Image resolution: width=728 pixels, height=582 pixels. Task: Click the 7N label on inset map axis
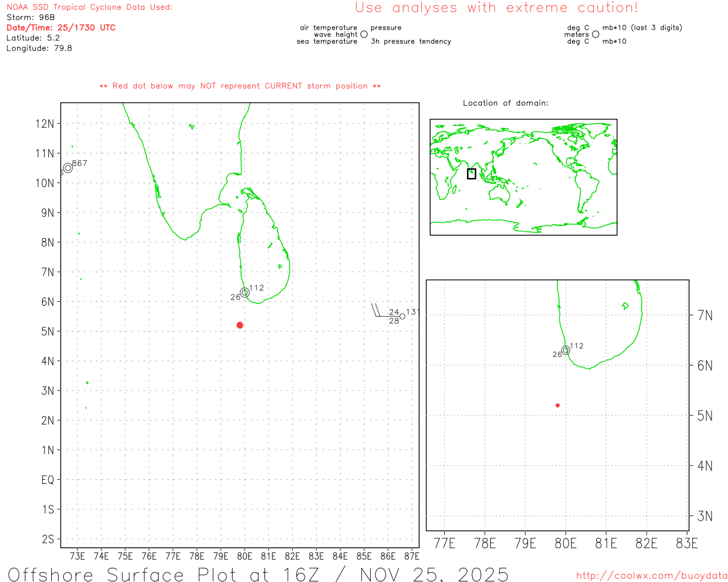(x=705, y=315)
